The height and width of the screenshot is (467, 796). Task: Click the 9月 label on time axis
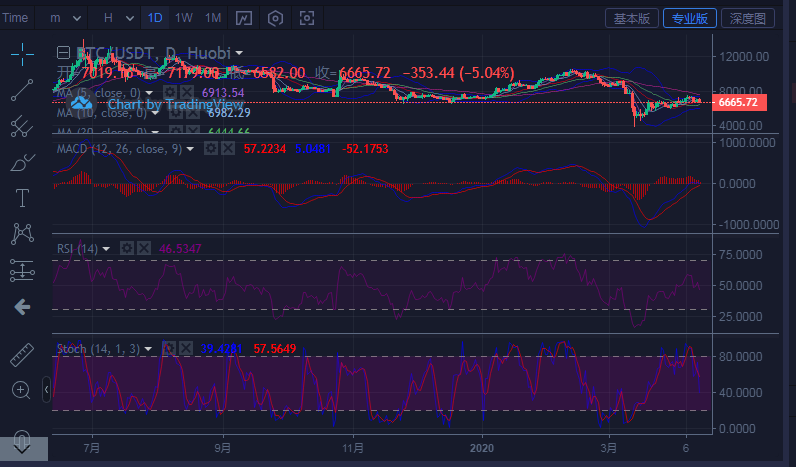[x=222, y=448]
